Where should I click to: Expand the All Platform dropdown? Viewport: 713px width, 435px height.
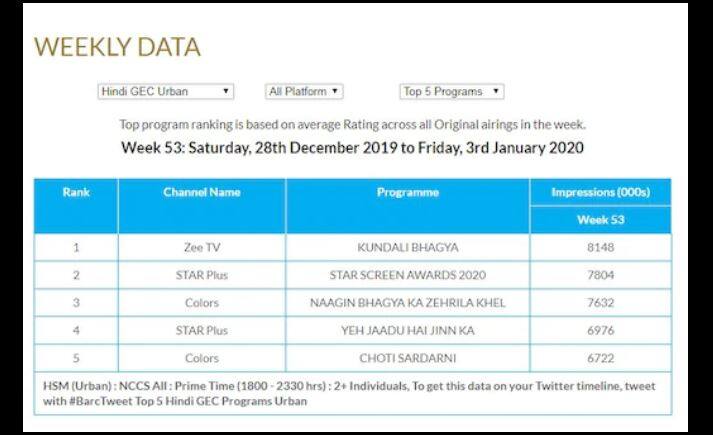coord(304,91)
